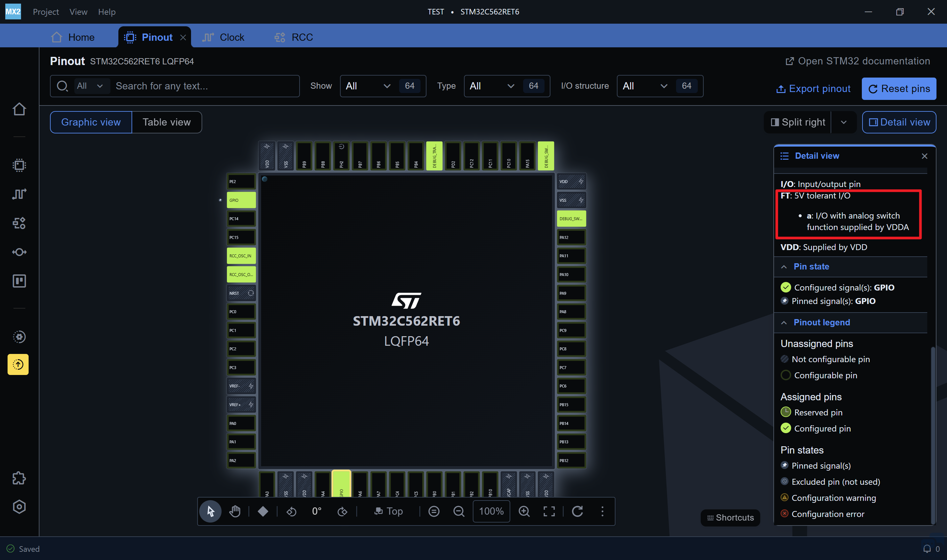Rotate the chip counter-clockwise
The image size is (947, 560).
tap(291, 511)
